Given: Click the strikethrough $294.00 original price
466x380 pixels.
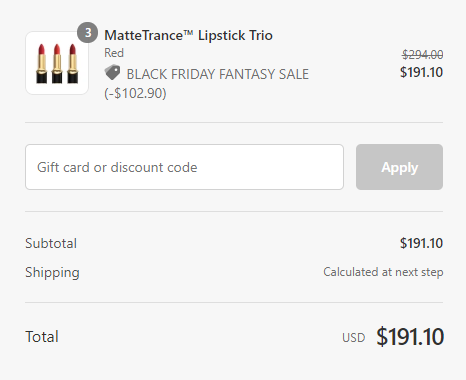Looking at the screenshot, I should point(423,54).
